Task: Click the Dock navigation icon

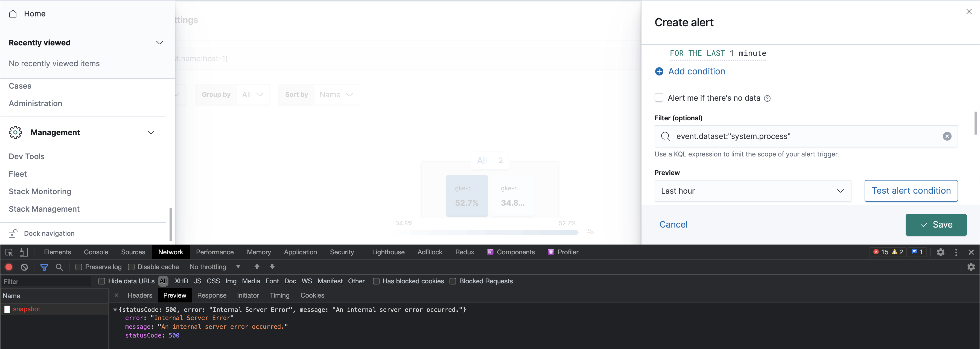Action: coord(13,233)
